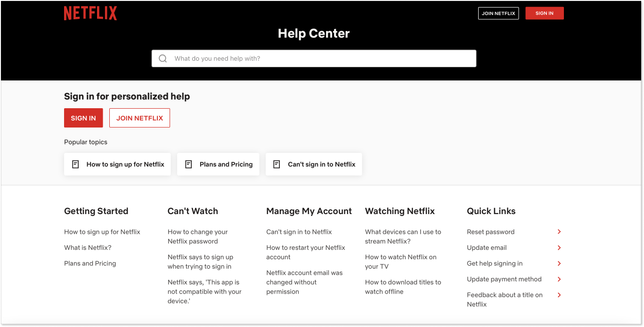Open the 'Plans and Pricing' popular topic card
The width and height of the screenshot is (644, 327).
(218, 164)
